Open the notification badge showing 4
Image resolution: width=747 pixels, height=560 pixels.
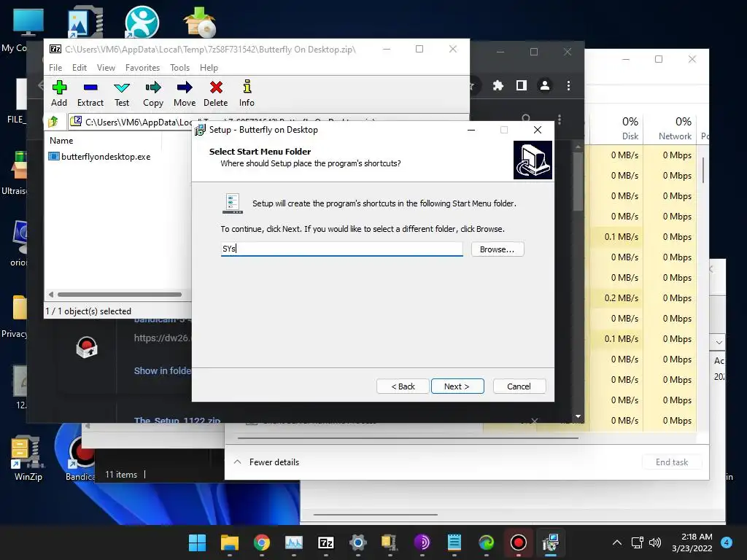coord(727,542)
